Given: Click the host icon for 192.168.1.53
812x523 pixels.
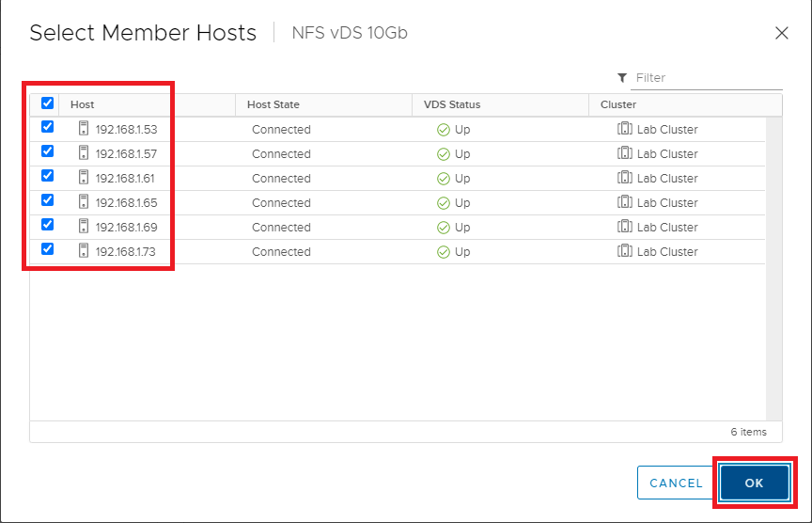Looking at the screenshot, I should coord(84,129).
